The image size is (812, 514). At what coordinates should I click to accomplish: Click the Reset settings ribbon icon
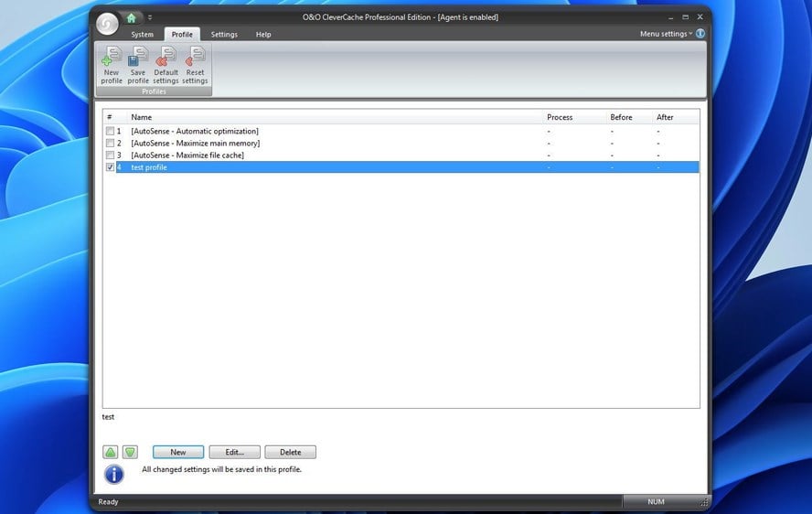coord(195,65)
